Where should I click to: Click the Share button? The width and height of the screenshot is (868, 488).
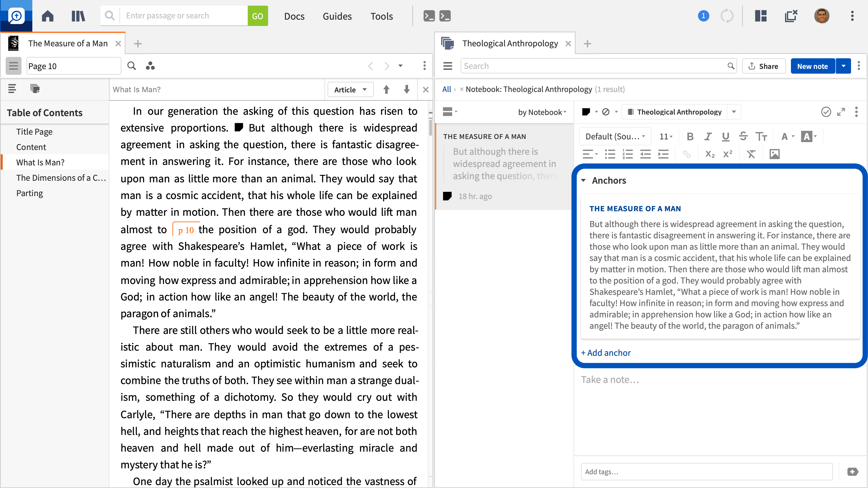pos(764,66)
